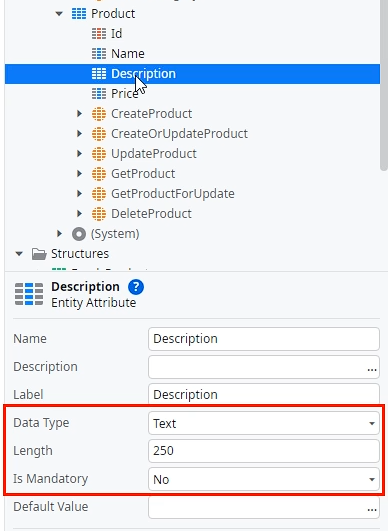This screenshot has height=531, width=388.
Task: Edit the Length field value 250
Action: tap(264, 451)
